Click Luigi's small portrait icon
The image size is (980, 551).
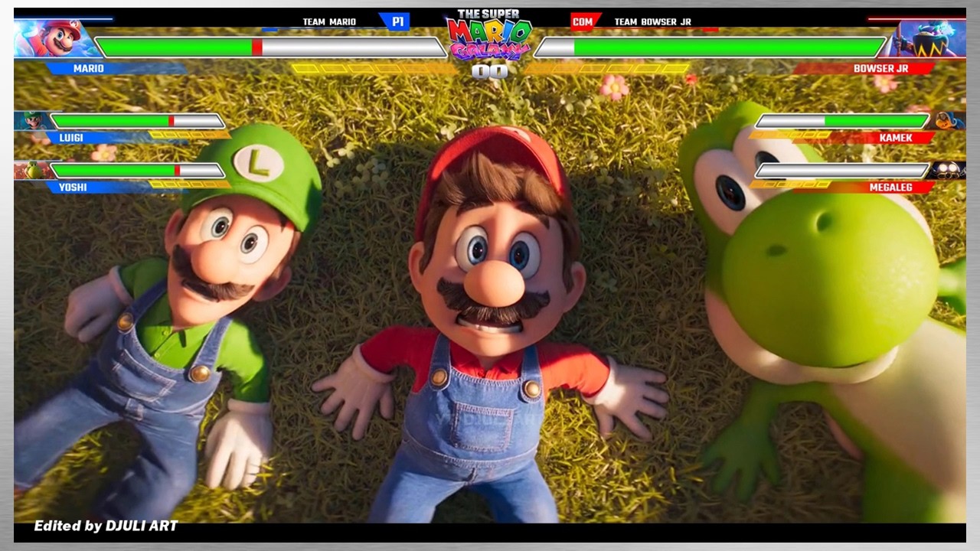(32, 121)
